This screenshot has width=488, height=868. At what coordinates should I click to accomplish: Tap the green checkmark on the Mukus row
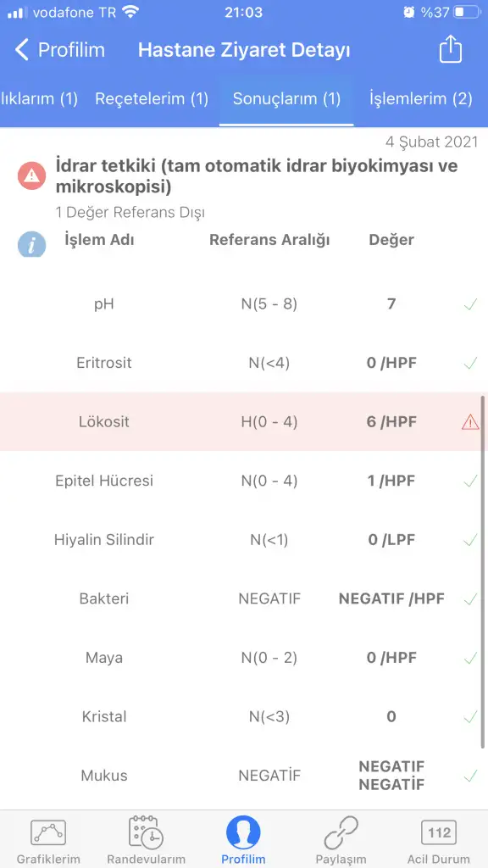pyautogui.click(x=470, y=776)
